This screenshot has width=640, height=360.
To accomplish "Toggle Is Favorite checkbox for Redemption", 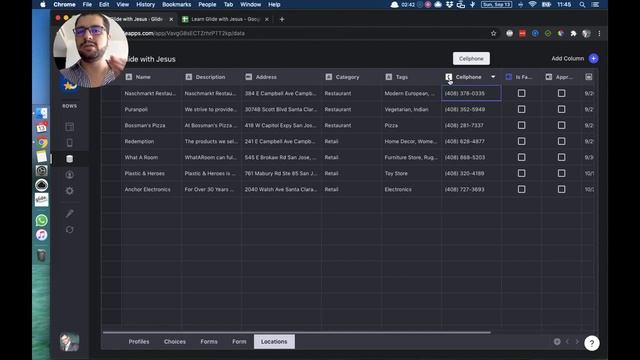I will pyautogui.click(x=521, y=141).
